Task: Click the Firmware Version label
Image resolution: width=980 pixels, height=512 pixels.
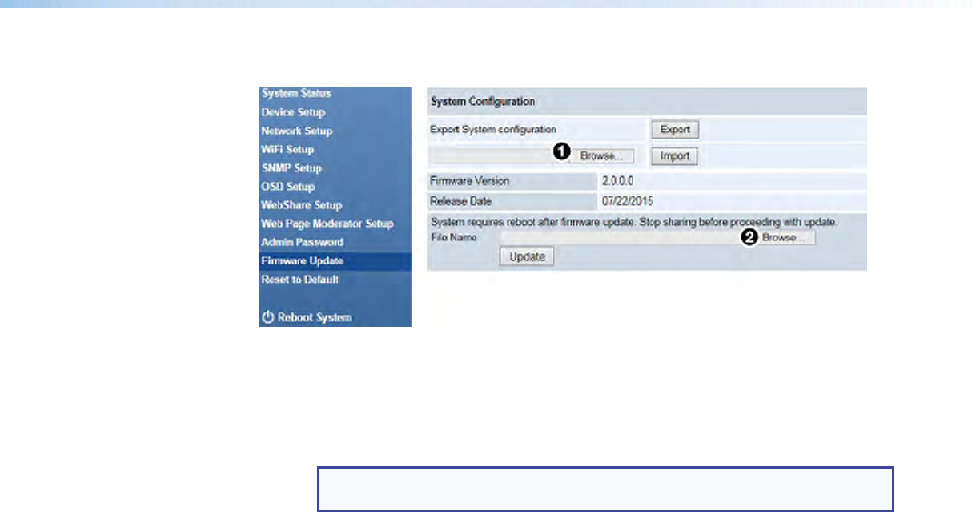Action: 469,182
